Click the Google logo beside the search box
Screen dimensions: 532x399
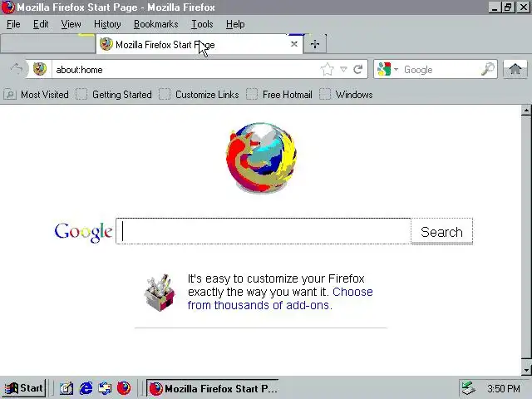click(83, 232)
